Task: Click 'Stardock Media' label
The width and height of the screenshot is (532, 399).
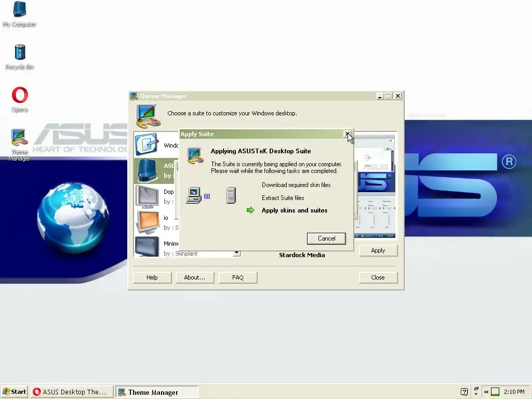Action: [x=302, y=255]
